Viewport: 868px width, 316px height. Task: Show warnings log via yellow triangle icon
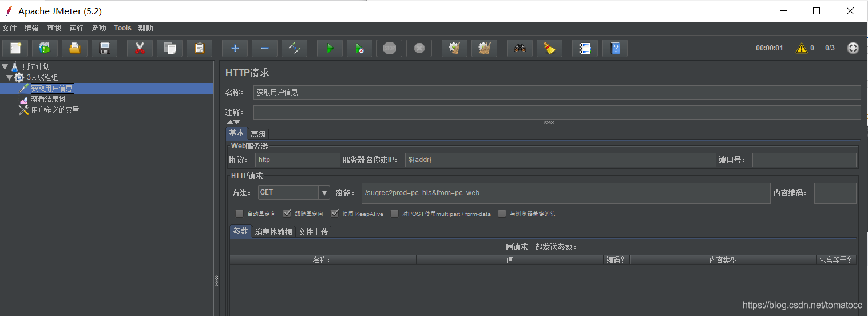click(801, 48)
